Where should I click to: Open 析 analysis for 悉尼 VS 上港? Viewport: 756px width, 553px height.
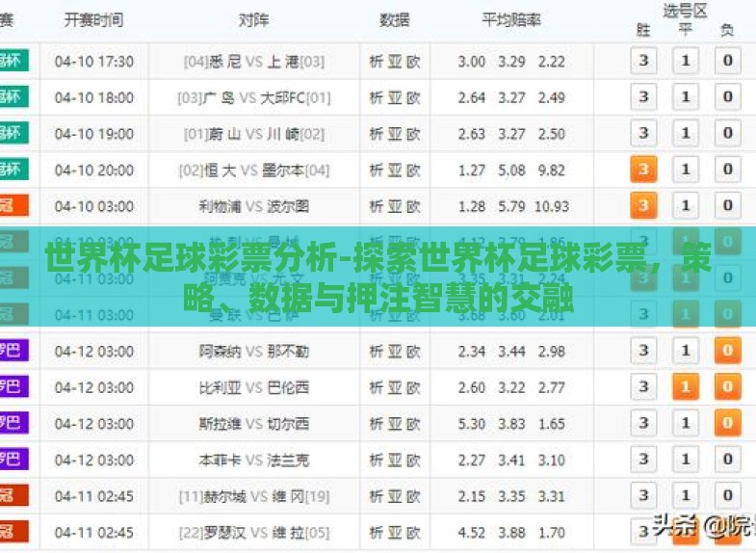click(x=376, y=62)
